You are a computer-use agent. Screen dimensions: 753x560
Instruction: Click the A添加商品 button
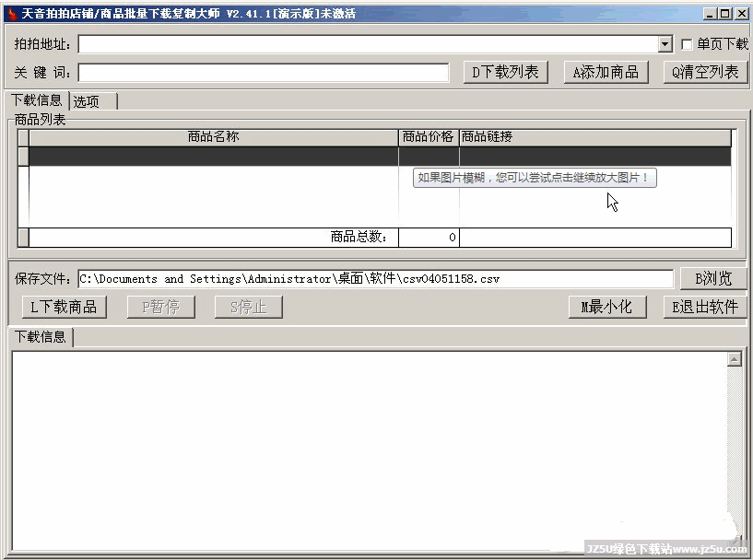(x=606, y=73)
